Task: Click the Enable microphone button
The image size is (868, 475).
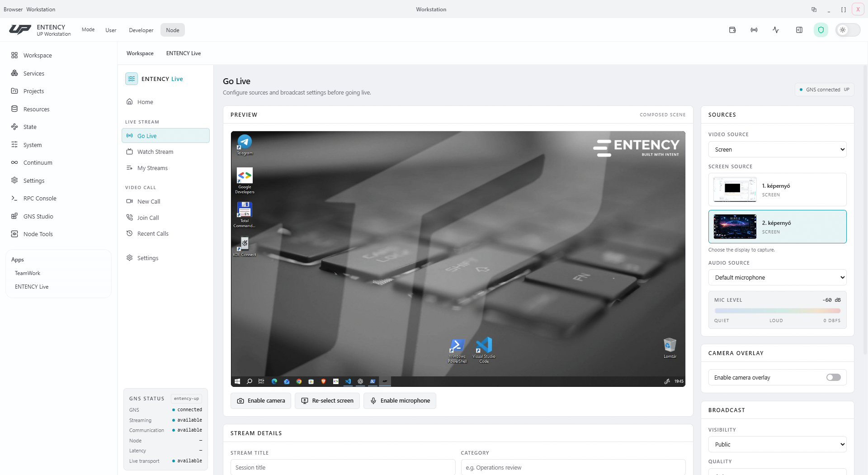Action: pos(400,401)
